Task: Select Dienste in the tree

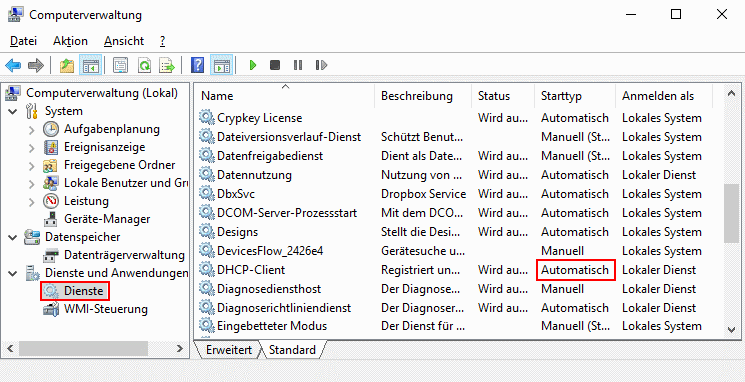Action: pos(83,291)
